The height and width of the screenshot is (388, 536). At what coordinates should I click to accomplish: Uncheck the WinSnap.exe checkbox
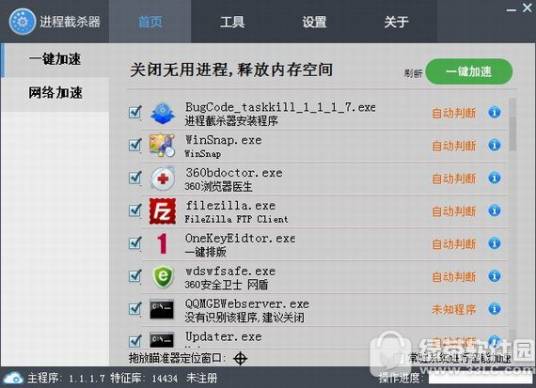[135, 145]
